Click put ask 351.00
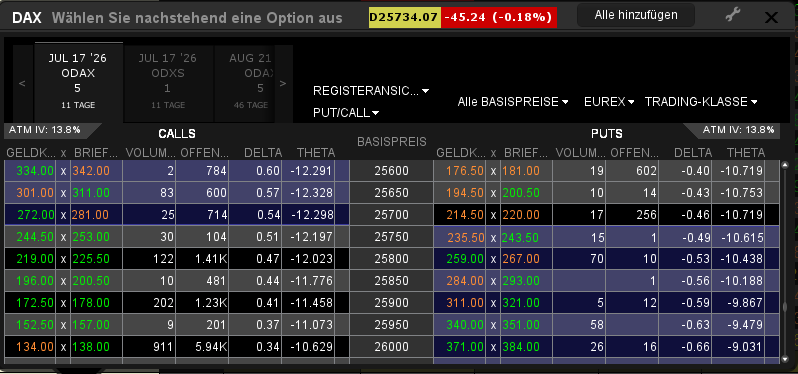Image resolution: width=798 pixels, height=374 pixels. pyautogui.click(x=521, y=325)
